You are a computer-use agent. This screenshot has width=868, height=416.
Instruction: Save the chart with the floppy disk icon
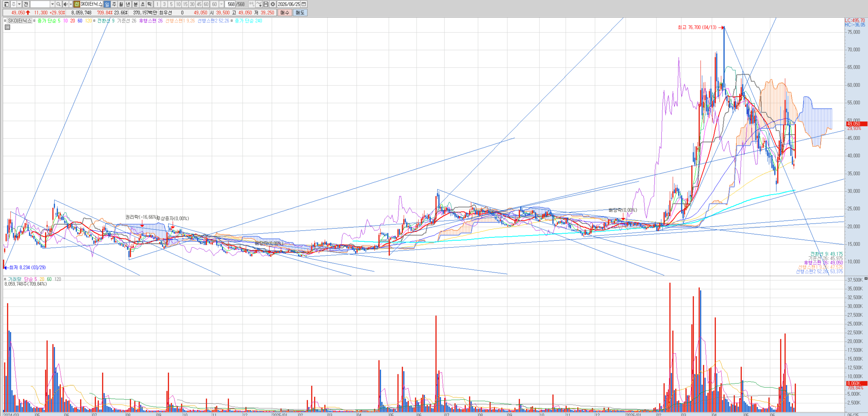coord(266,4)
